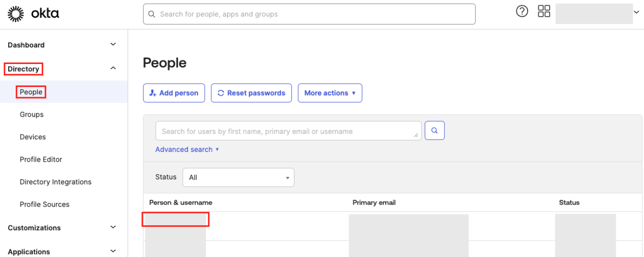Viewport: 644px width, 257px height.
Task: Expand the Customizations menu section
Action: point(113,228)
